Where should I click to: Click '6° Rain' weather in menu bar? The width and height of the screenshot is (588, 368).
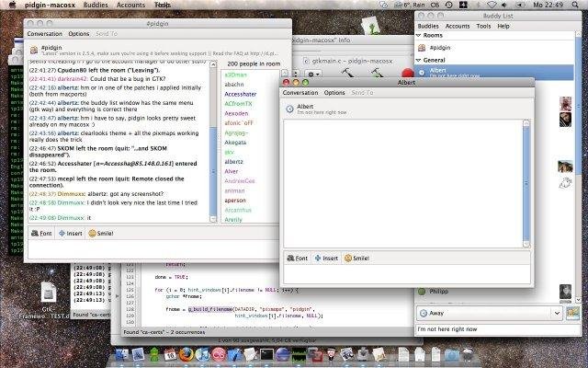[x=410, y=5]
